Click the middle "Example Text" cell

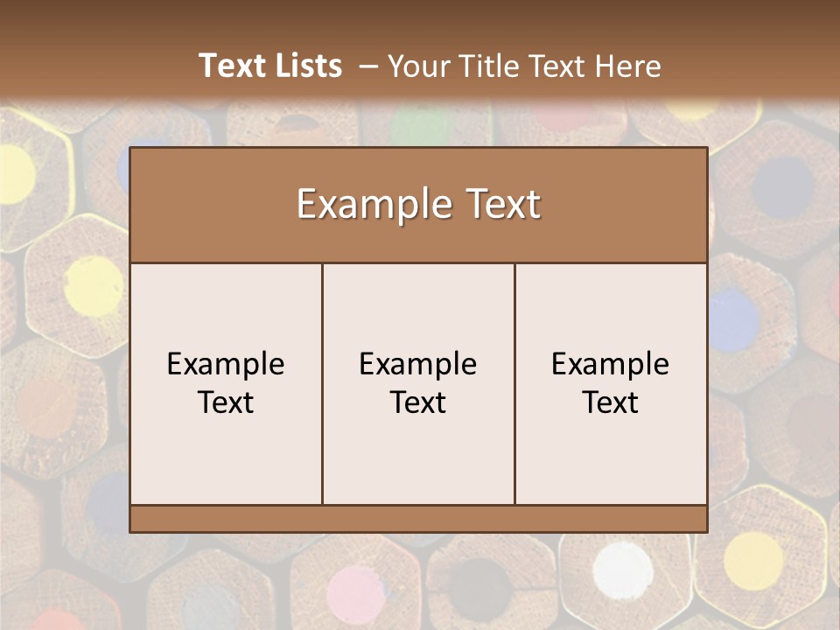pyautogui.click(x=418, y=383)
